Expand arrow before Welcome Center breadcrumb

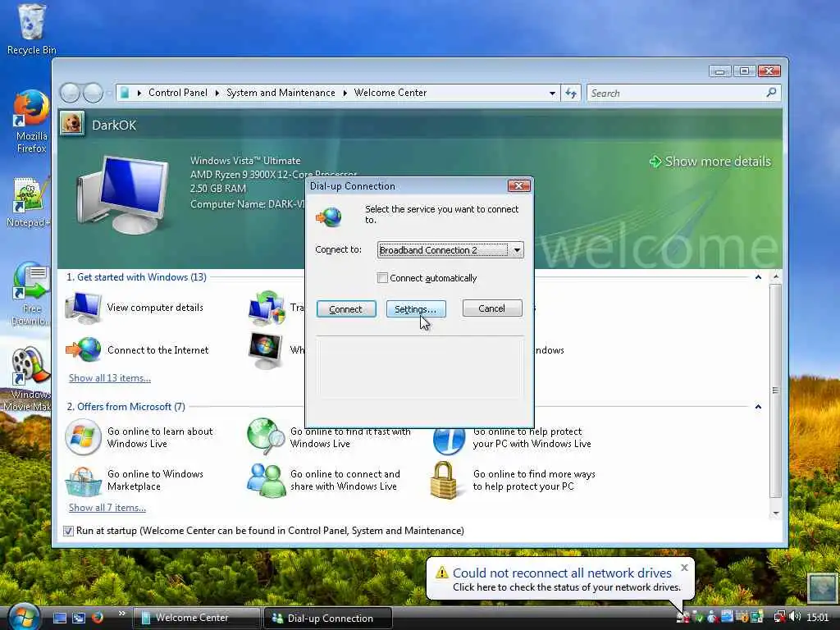pos(345,94)
